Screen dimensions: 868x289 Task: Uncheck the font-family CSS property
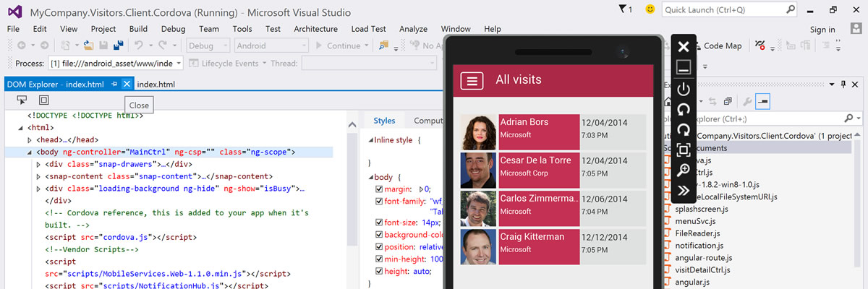click(x=379, y=201)
